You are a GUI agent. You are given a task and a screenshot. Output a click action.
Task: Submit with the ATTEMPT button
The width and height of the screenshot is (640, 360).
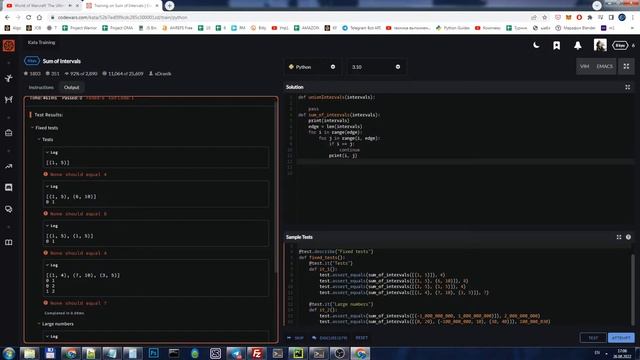(x=621, y=338)
